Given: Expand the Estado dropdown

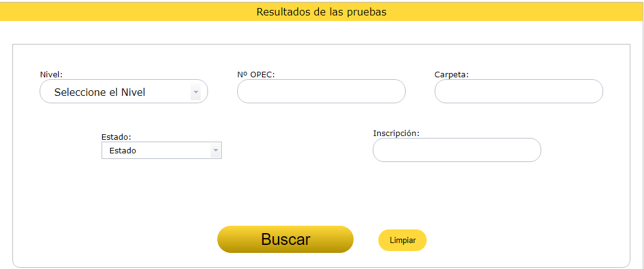Looking at the screenshot, I should tap(161, 150).
